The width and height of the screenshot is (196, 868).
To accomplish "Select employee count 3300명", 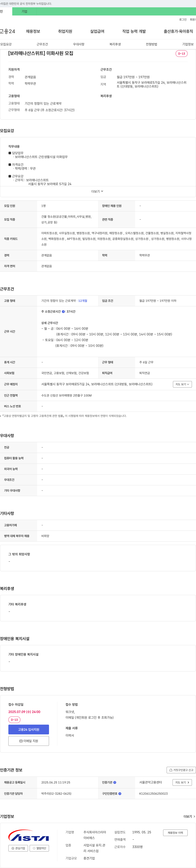I will 137,847.
